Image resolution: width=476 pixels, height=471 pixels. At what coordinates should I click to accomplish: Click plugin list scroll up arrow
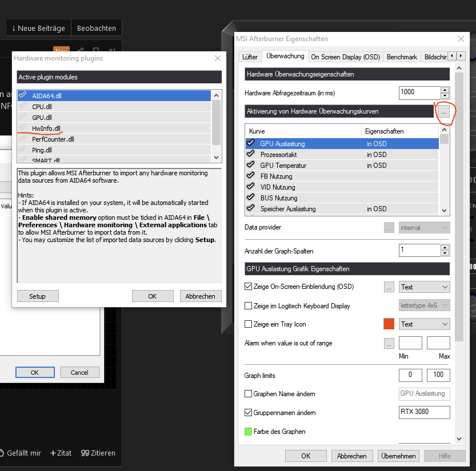216,95
